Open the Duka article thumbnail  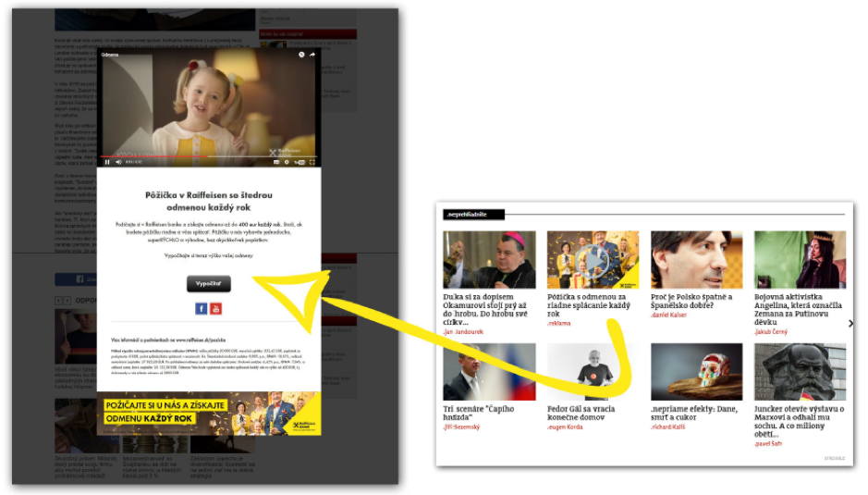coord(489,259)
